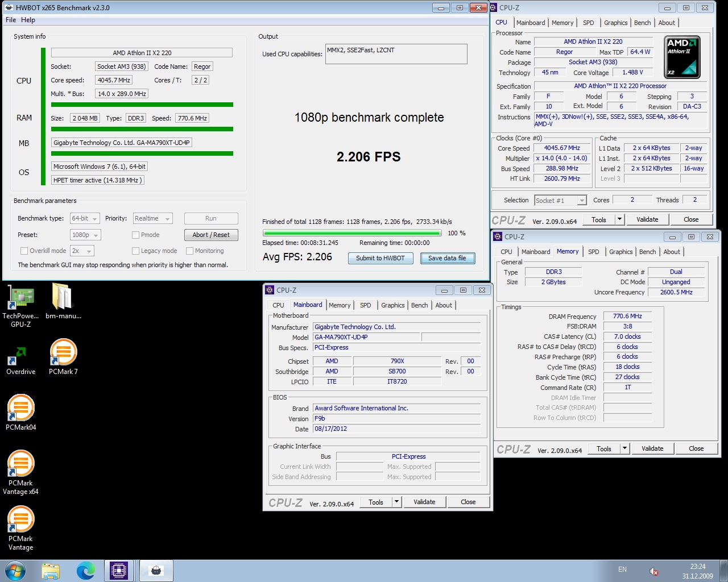Image resolution: width=728 pixels, height=582 pixels.
Task: Enable the Pmode checkbox
Action: click(x=135, y=235)
